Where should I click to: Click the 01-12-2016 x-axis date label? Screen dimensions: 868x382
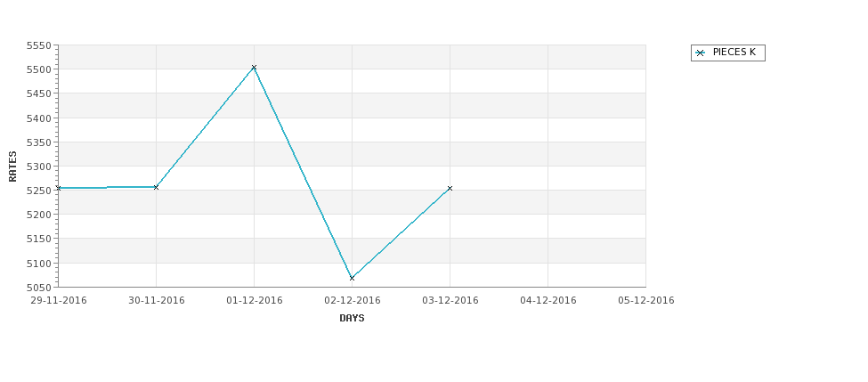tap(254, 301)
